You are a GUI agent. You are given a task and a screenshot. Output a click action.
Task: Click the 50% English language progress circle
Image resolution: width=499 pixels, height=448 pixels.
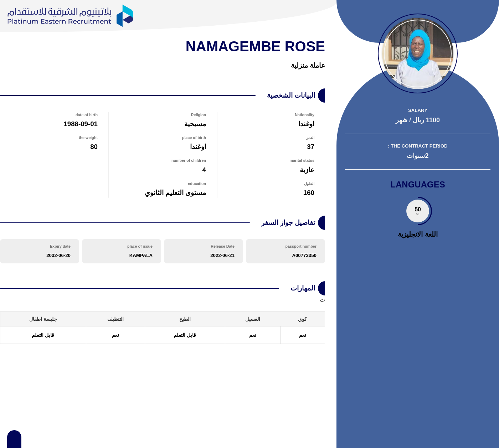(418, 211)
